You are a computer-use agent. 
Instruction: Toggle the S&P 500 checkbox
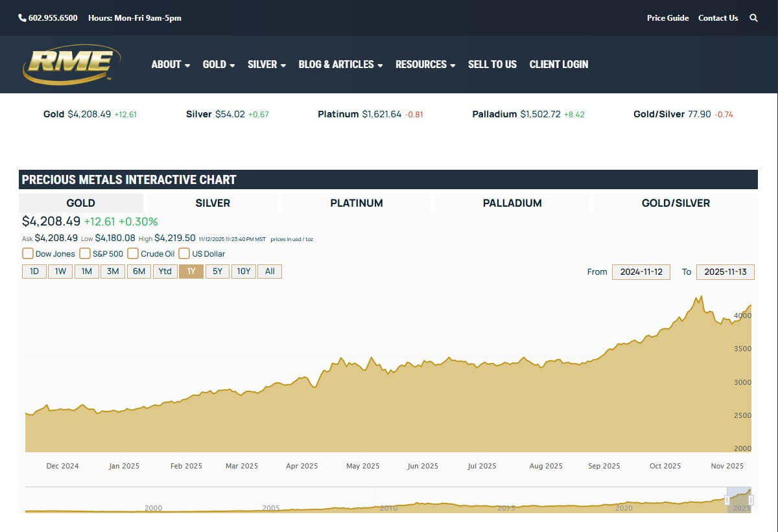point(85,253)
